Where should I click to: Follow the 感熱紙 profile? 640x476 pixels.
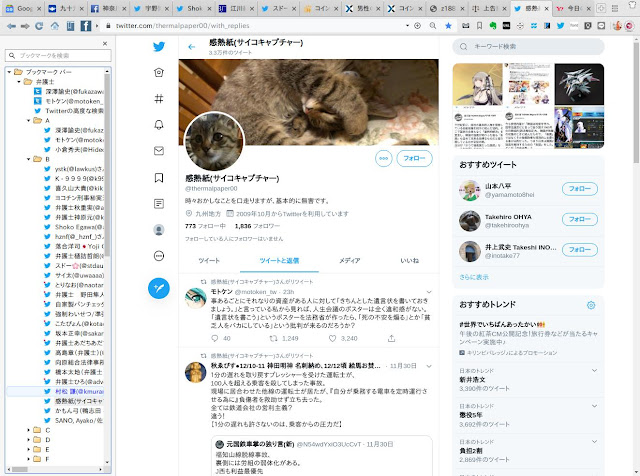[x=414, y=158]
